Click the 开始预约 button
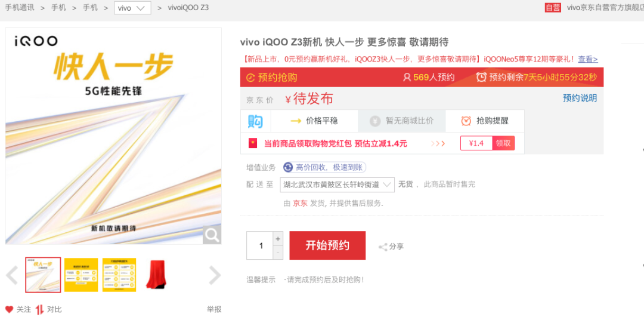Screen dimensions: 644x326 pos(327,245)
